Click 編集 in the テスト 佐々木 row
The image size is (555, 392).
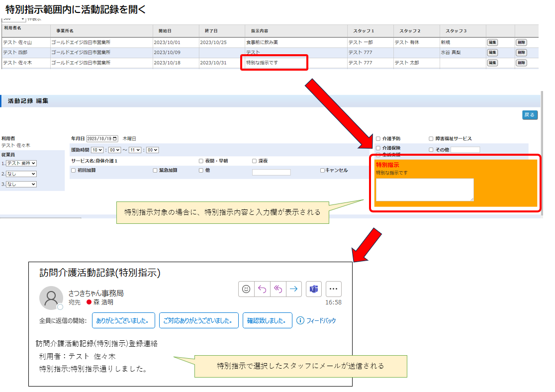(492, 63)
